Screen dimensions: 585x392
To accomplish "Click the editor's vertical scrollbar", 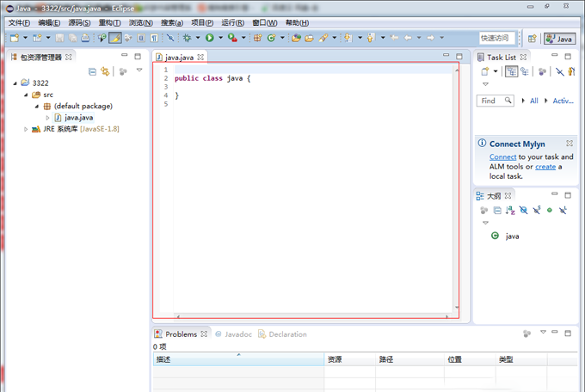I will [x=457, y=187].
